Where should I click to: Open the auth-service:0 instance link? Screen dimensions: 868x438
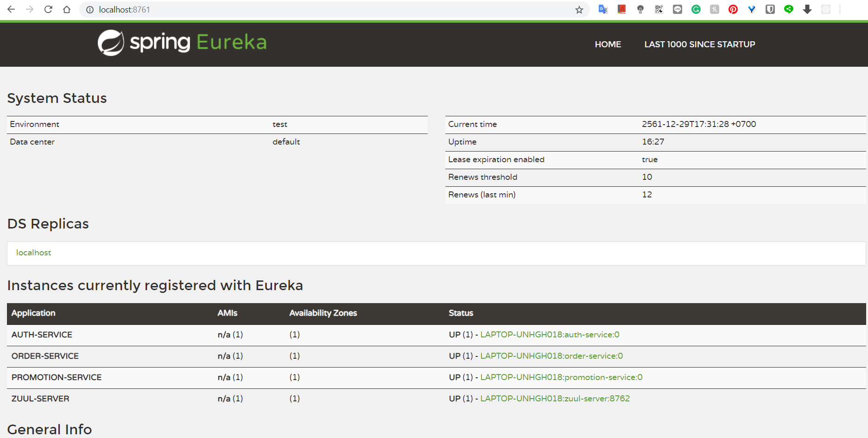pos(550,335)
